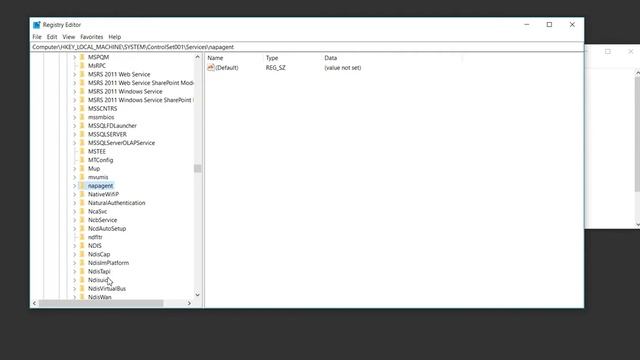This screenshot has height=360, width=640.
Task: Click the NcbService folder icon
Action: click(82, 220)
